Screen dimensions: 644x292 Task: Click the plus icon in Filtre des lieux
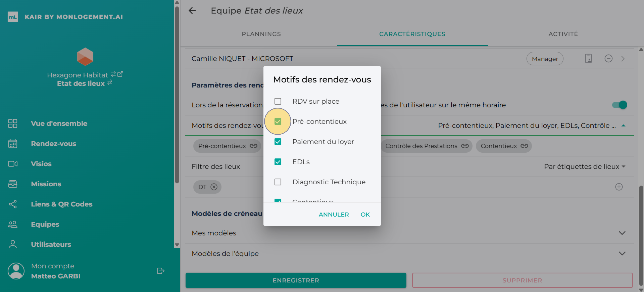click(x=619, y=187)
